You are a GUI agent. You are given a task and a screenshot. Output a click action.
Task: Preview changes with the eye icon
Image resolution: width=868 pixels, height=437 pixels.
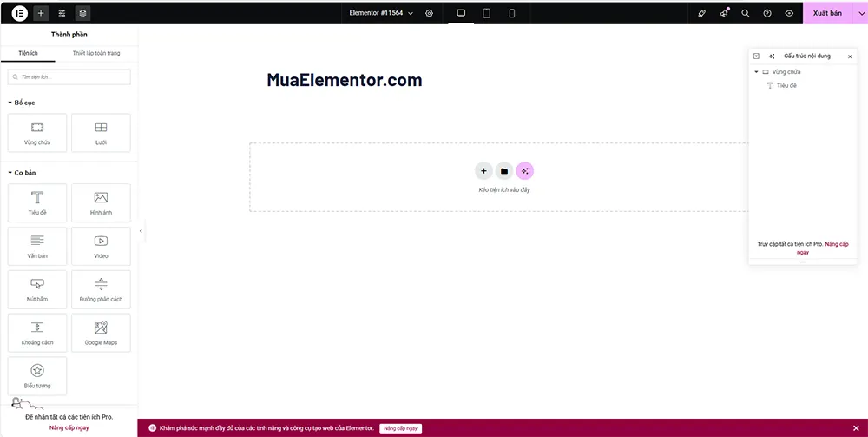(789, 13)
